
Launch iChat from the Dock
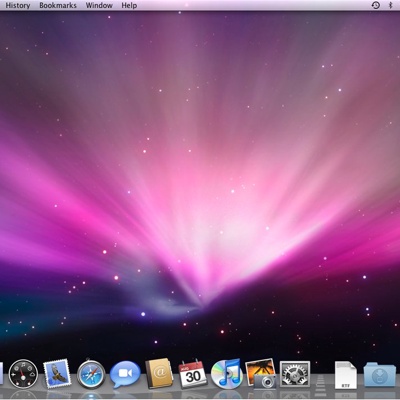click(125, 374)
